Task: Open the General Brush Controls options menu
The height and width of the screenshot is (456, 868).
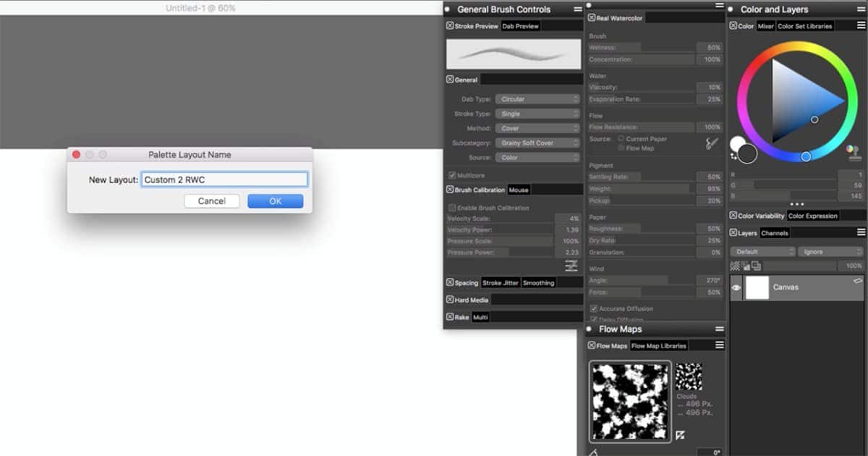Action: pos(577,9)
